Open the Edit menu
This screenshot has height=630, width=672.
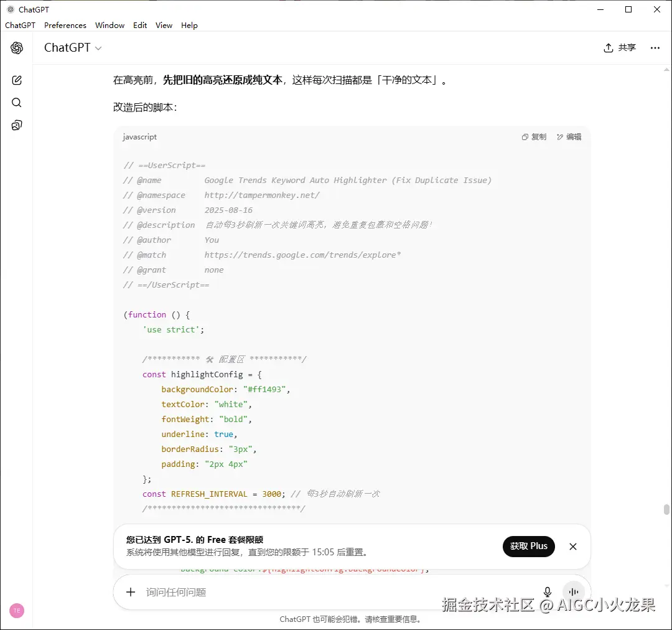pyautogui.click(x=139, y=25)
